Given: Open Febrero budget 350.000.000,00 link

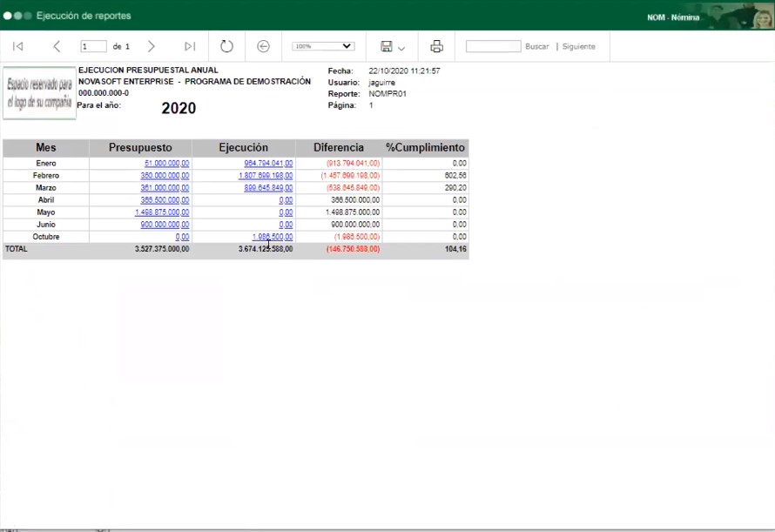Looking at the screenshot, I should (165, 176).
